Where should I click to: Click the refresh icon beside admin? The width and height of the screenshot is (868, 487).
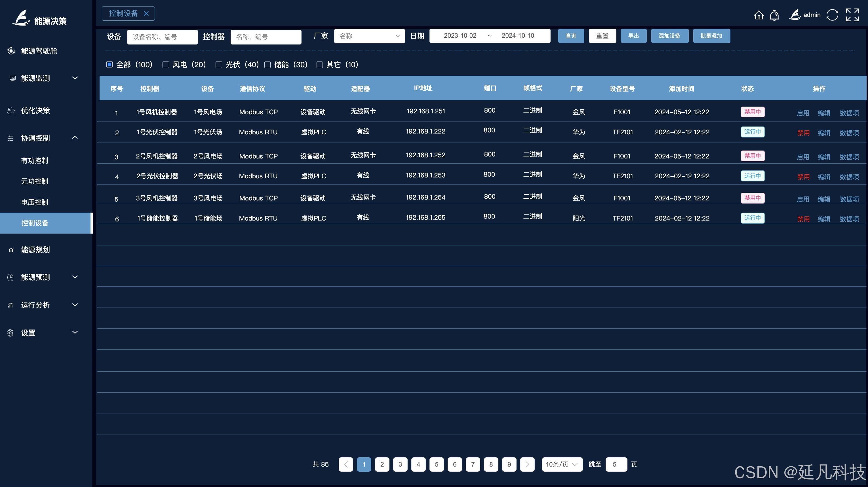[x=832, y=15]
